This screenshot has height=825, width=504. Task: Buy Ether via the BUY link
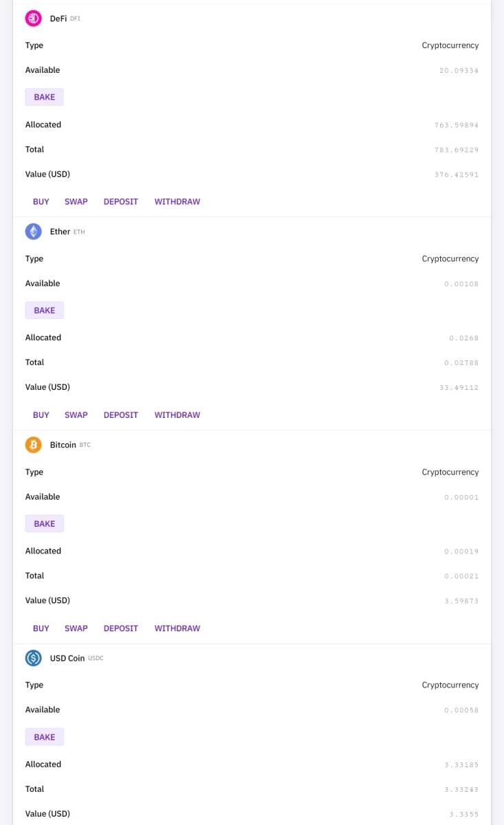coord(41,415)
